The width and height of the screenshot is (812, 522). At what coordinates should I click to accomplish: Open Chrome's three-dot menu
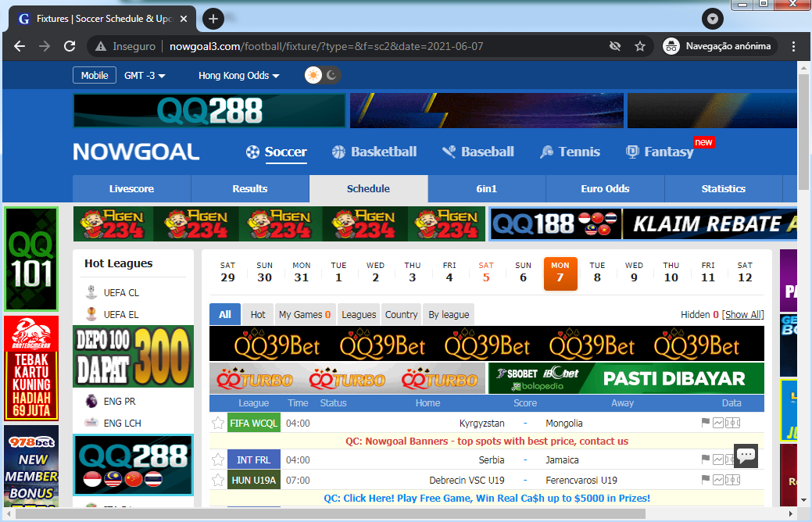(794, 45)
